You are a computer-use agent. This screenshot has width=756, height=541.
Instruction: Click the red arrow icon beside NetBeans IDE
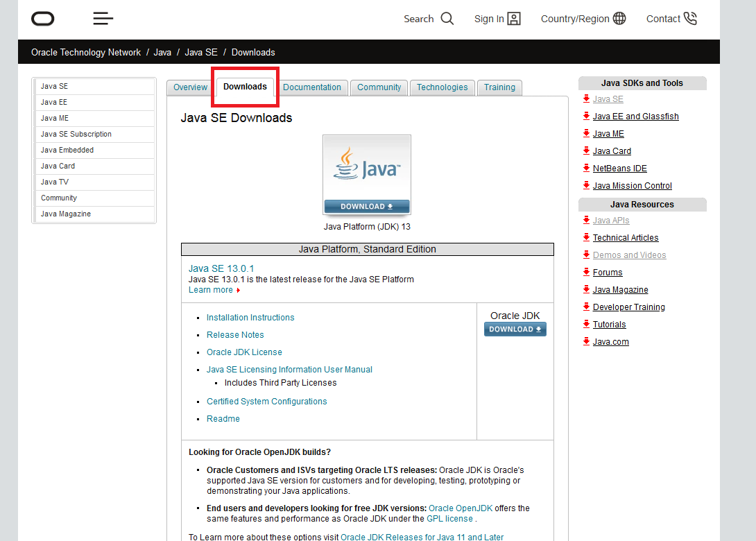[586, 168]
